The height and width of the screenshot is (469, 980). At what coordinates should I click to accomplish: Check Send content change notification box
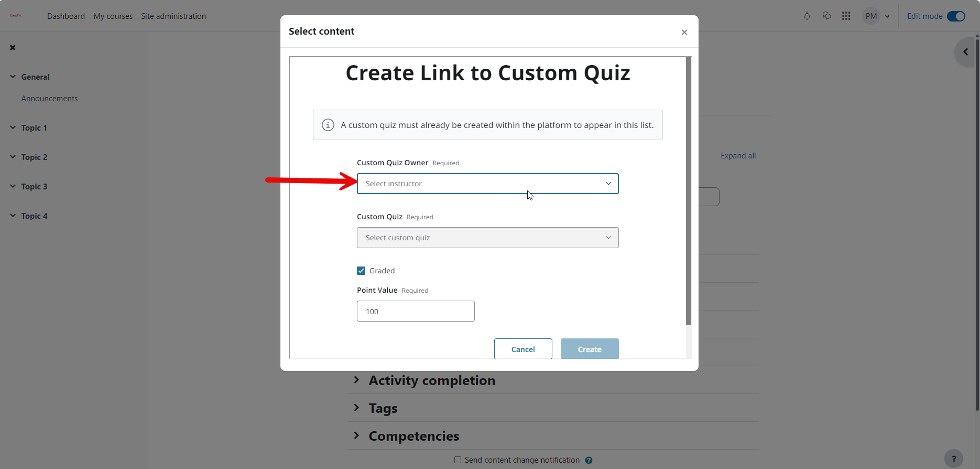point(458,460)
